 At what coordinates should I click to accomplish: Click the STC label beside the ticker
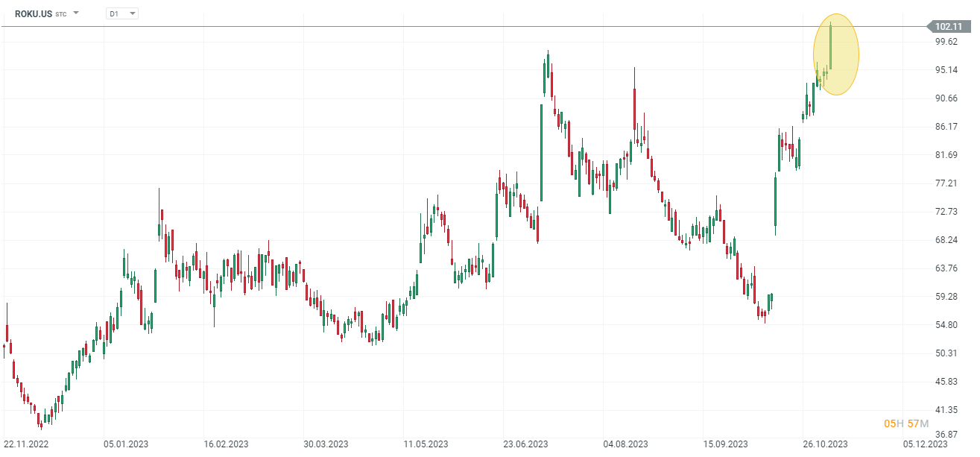tap(60, 14)
